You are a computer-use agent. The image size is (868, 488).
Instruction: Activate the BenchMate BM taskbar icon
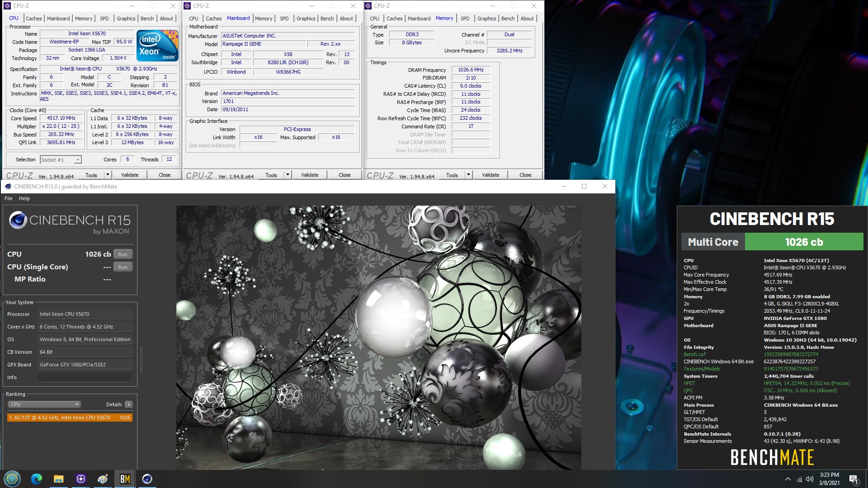(125, 479)
